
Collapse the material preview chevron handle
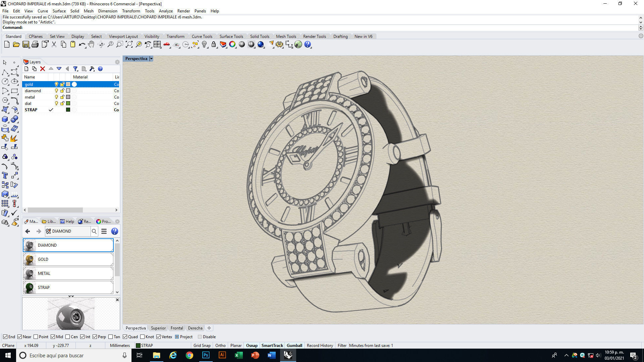[x=71, y=296]
